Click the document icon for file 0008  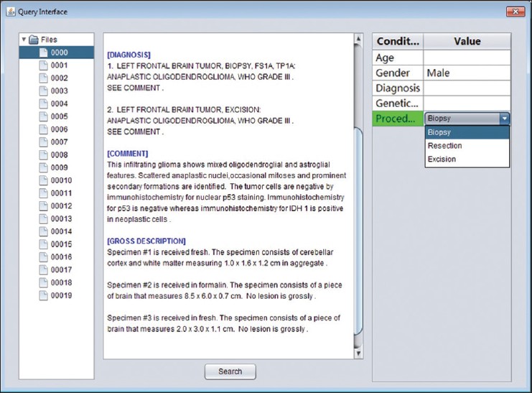coord(43,155)
